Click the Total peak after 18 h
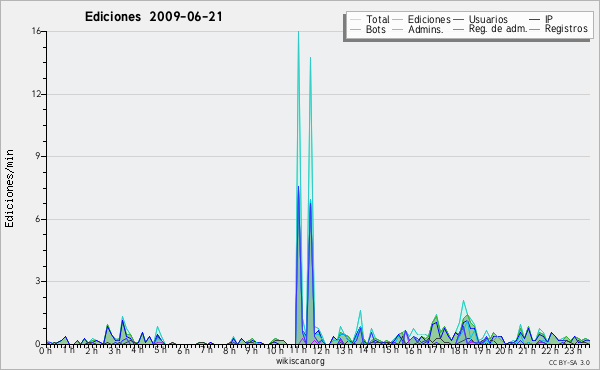 coord(463,301)
